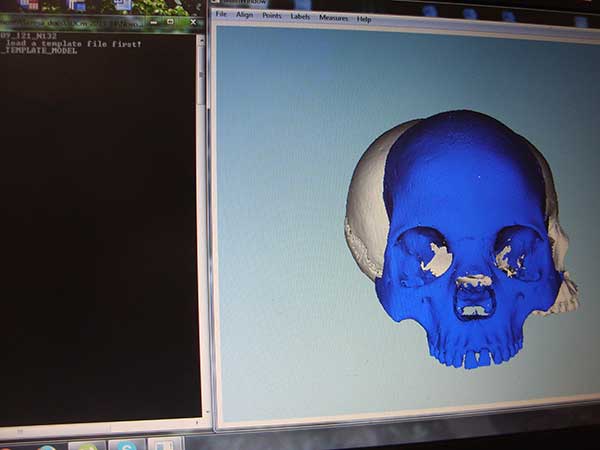Open the Help menu
Viewport: 600px width, 450px height.
click(x=364, y=19)
